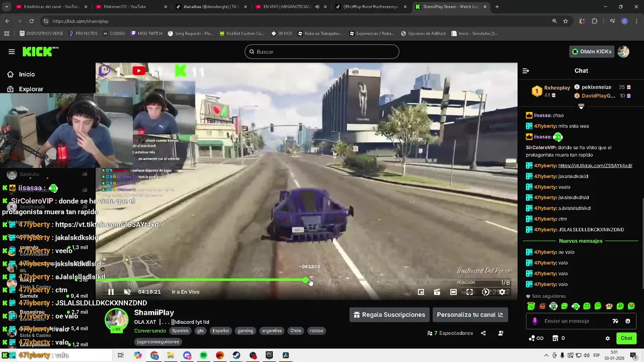Open the chat settings gear
The width and height of the screenshot is (644, 362).
pyautogui.click(x=607, y=338)
